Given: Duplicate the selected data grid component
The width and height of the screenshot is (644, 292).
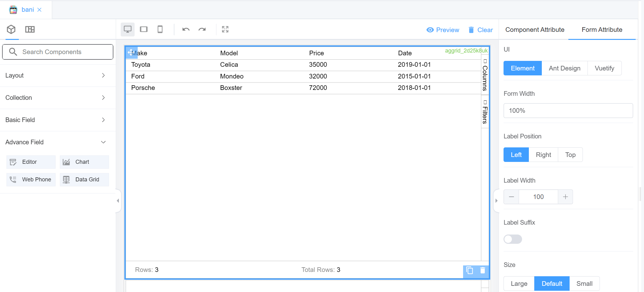Looking at the screenshot, I should tap(470, 270).
